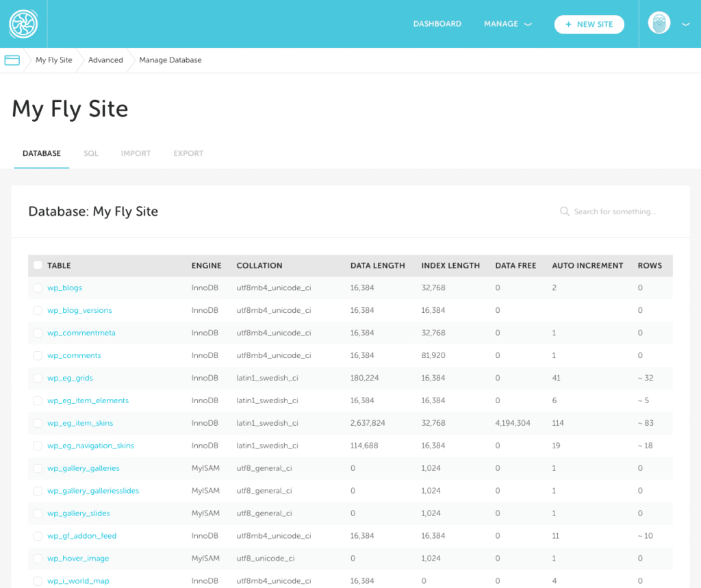Click the folder icon in the breadcrumb bar
This screenshot has height=588, width=701.
(12, 60)
